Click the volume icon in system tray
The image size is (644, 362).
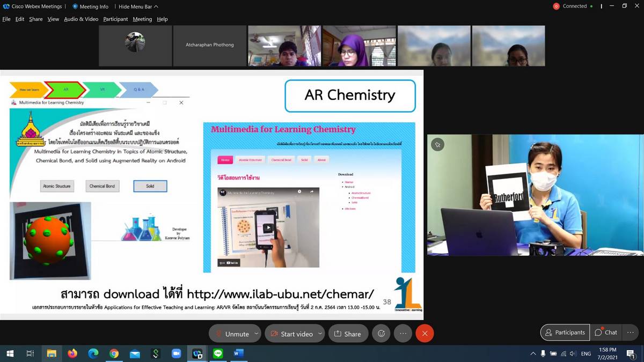[x=573, y=353]
